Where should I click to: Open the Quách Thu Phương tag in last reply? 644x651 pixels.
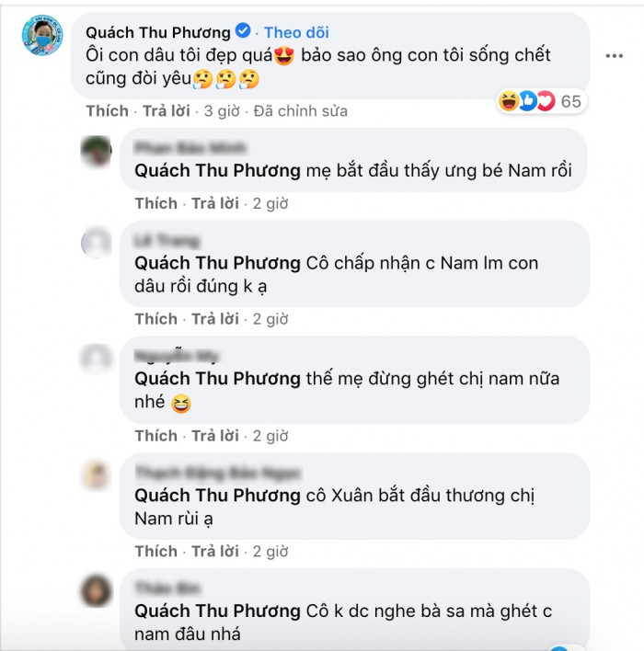coord(217,611)
